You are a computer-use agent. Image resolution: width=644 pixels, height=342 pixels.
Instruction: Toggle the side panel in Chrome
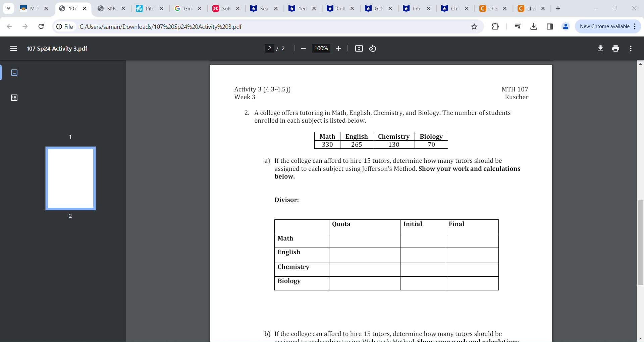[550, 26]
